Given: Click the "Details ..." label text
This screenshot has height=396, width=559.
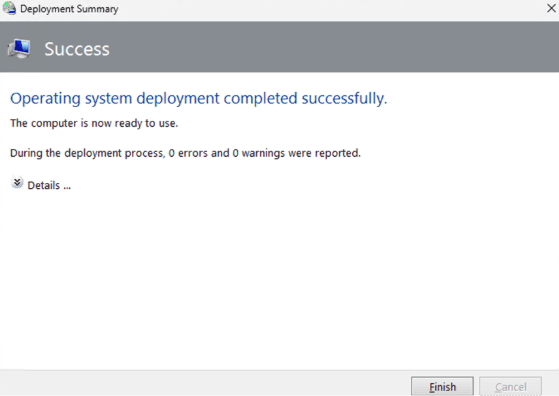Looking at the screenshot, I should [49, 185].
